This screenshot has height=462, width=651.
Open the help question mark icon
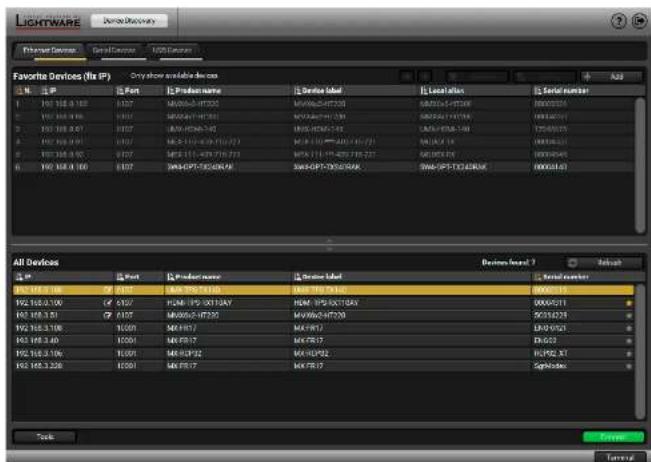(x=618, y=21)
